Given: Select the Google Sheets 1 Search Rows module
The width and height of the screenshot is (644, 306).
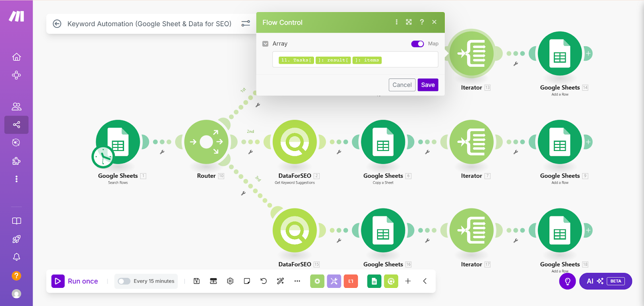Looking at the screenshot, I should point(118,142).
